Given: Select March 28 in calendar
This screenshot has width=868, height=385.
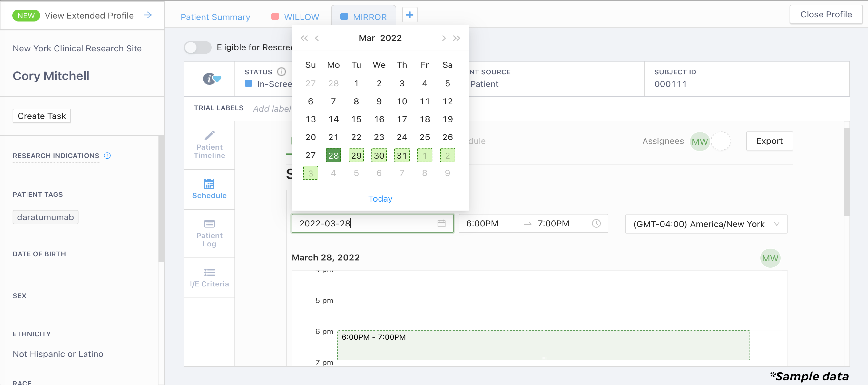Looking at the screenshot, I should pos(333,155).
